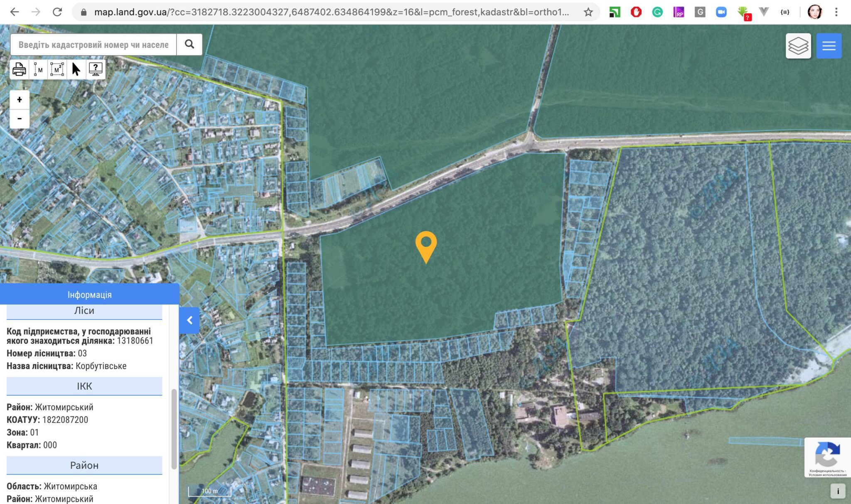Bookmark this page with star icon
Viewport: 851px width, 504px height.
(x=588, y=12)
